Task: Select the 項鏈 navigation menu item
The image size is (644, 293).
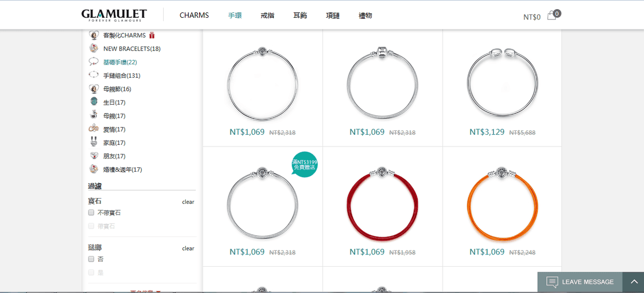Action: point(333,16)
